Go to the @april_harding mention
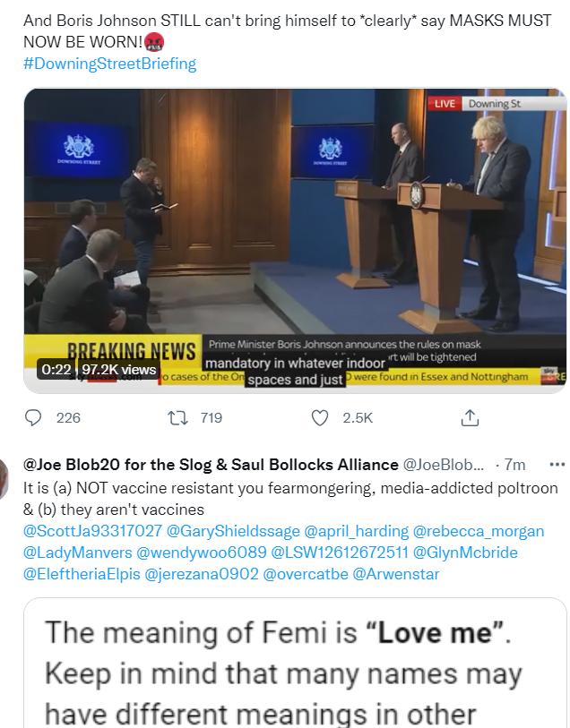 pos(357,531)
